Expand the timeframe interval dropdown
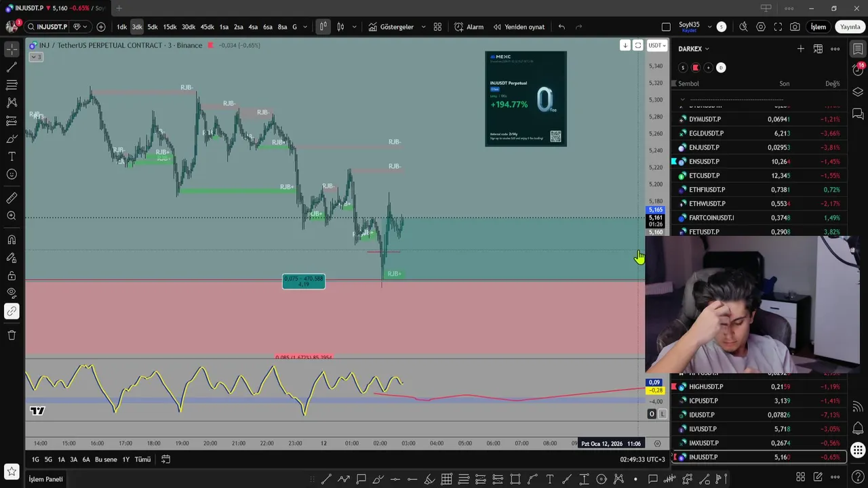 [304, 27]
